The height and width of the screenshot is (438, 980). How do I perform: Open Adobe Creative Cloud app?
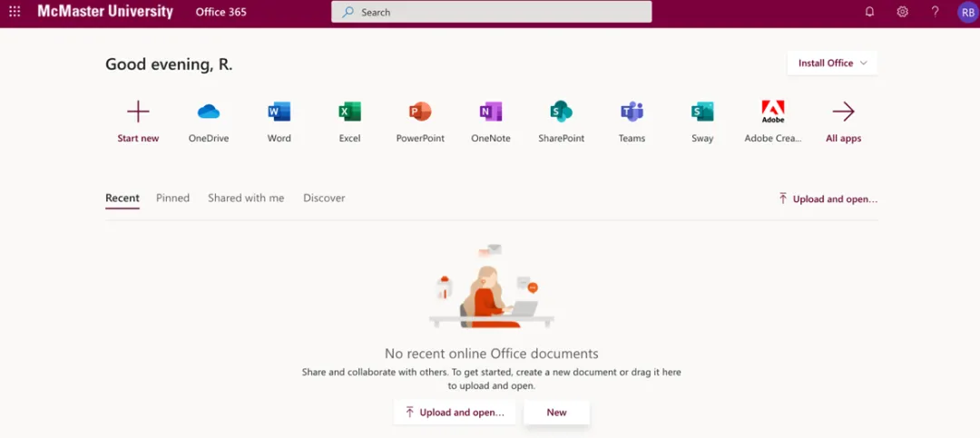(x=773, y=112)
